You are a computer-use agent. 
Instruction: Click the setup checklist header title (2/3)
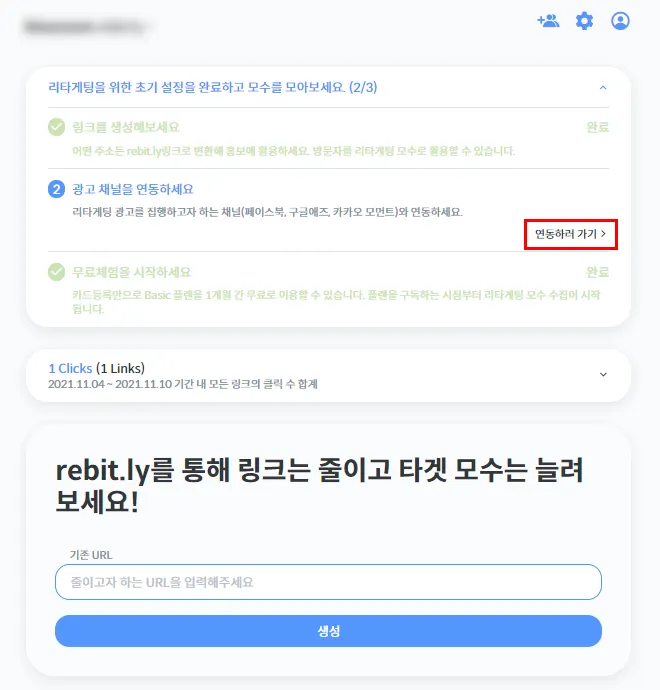213,87
